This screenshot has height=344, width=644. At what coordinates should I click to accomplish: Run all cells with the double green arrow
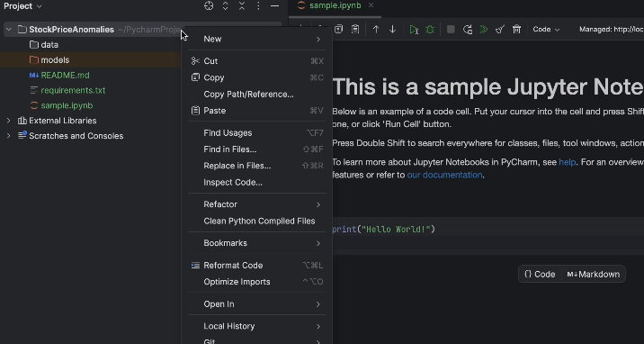(484, 29)
